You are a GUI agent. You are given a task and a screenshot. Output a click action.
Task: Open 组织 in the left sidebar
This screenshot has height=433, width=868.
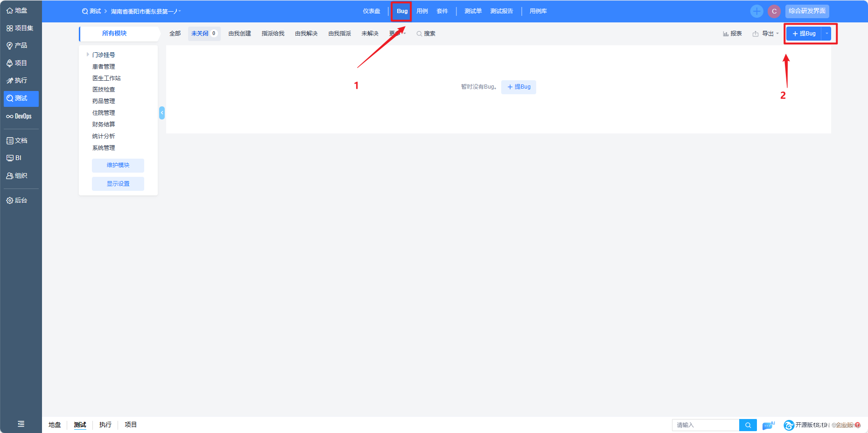(x=17, y=175)
